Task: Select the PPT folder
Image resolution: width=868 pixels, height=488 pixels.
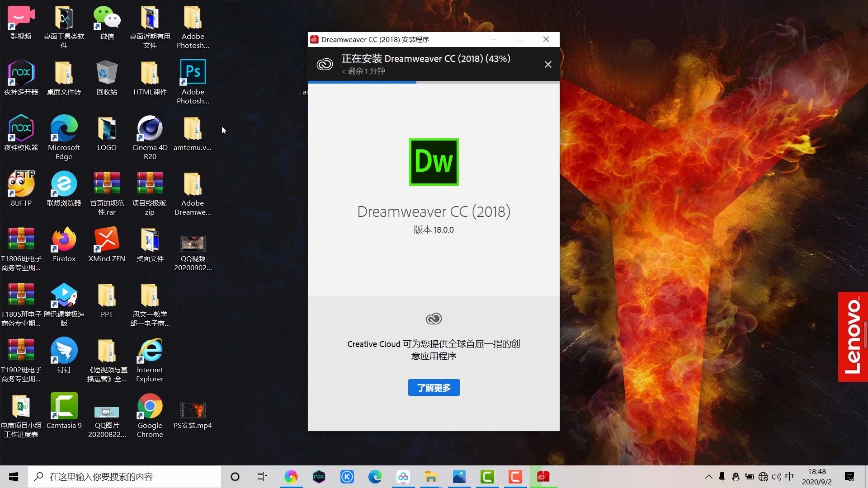Action: [107, 300]
